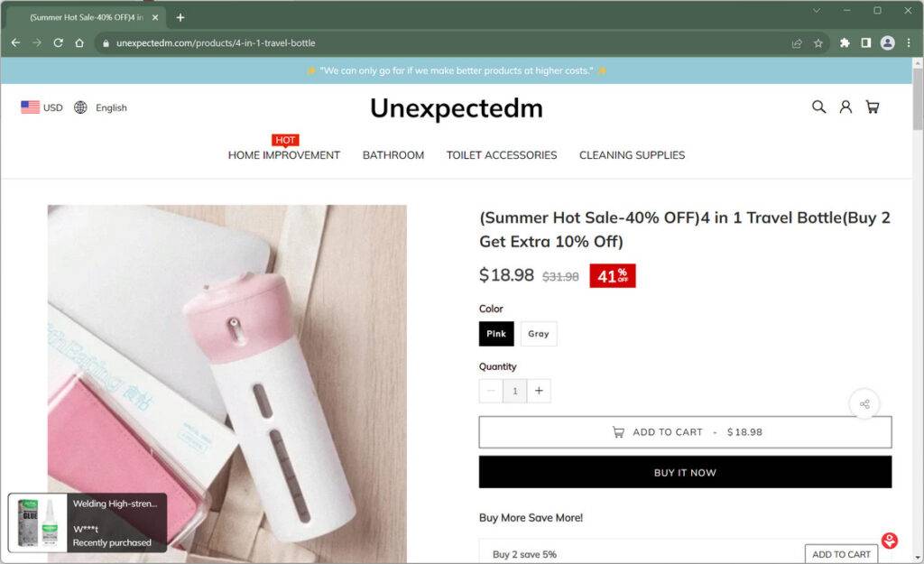Click the globe icon next to English

coord(81,107)
